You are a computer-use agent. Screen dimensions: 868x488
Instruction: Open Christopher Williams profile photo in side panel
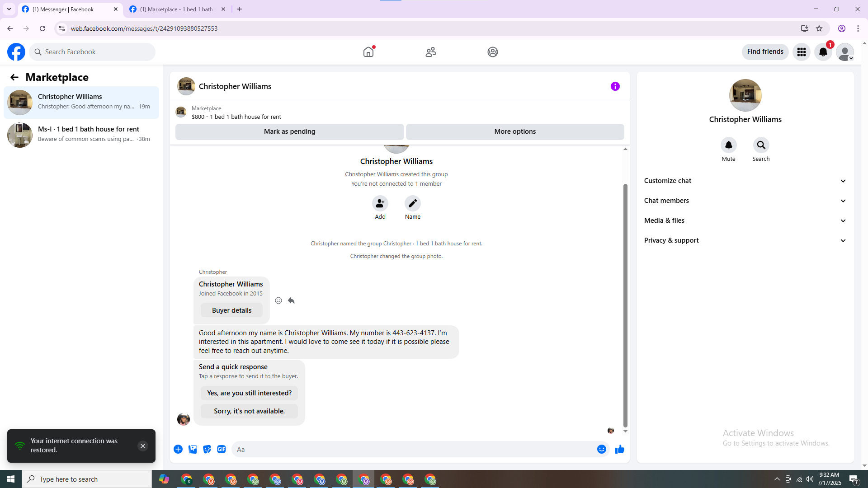coord(745,95)
